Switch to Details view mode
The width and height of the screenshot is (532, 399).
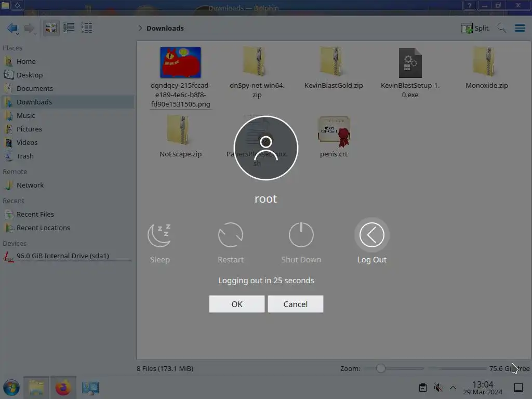click(x=87, y=28)
